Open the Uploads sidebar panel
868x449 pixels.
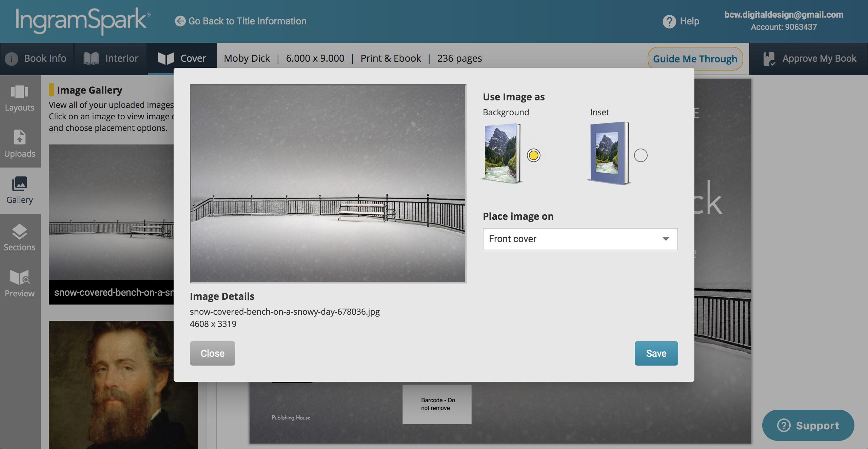(20, 144)
